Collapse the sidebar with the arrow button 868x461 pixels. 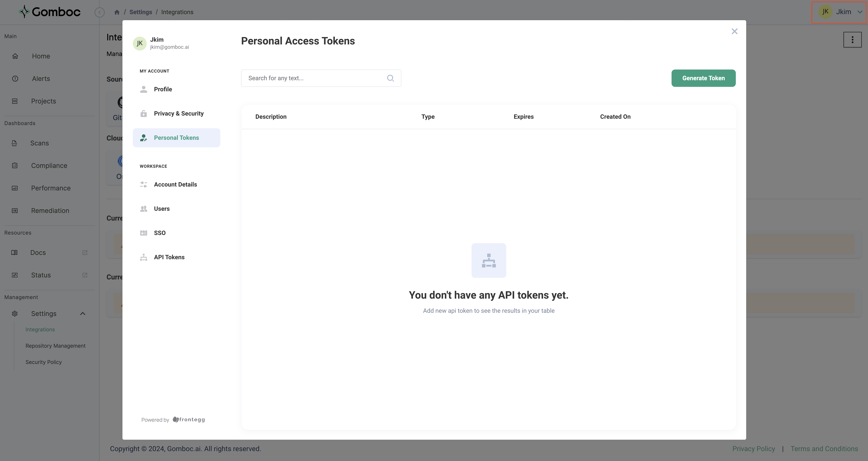coord(99,12)
